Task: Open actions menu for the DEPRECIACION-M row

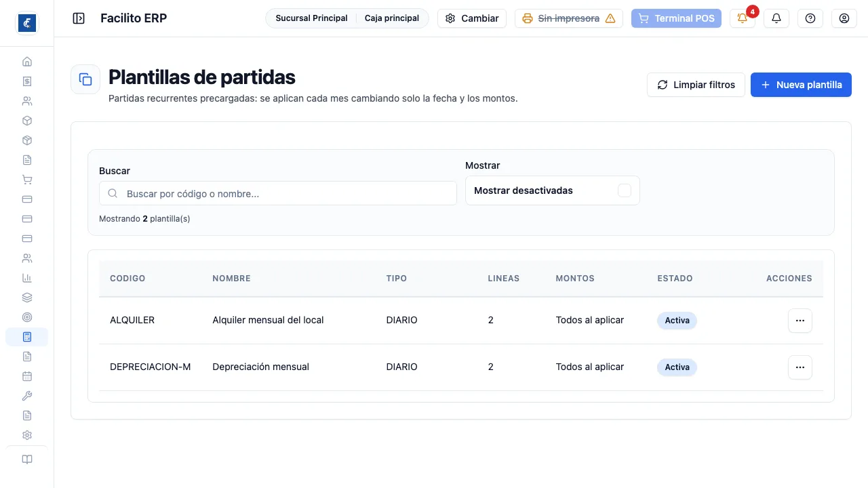Action: [x=800, y=367]
